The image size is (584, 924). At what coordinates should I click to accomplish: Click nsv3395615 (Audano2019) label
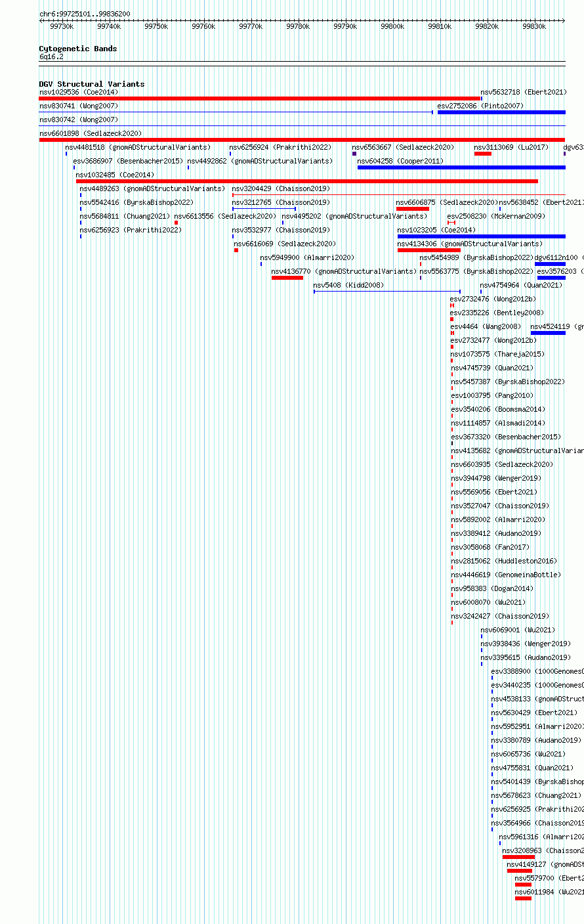coord(526,657)
